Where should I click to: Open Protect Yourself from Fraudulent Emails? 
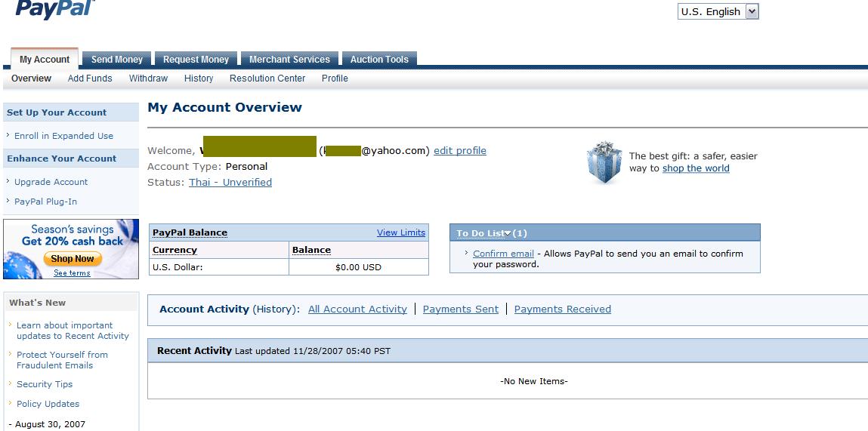tap(62, 359)
